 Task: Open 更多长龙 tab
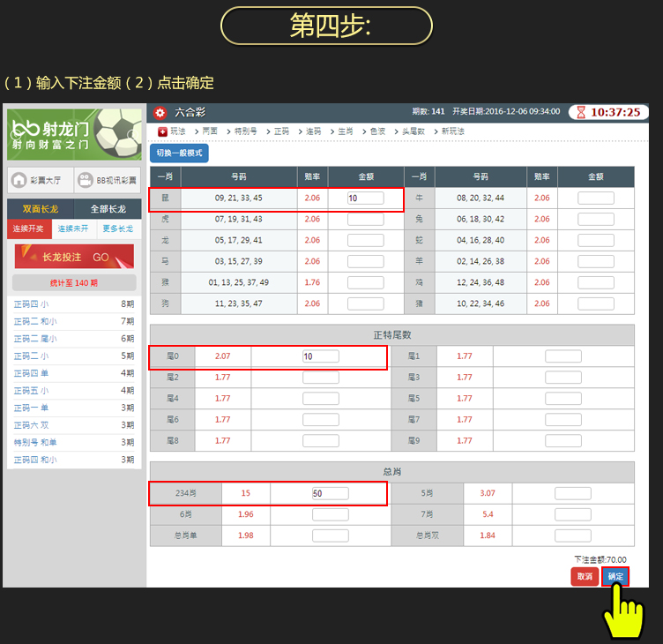(118, 228)
